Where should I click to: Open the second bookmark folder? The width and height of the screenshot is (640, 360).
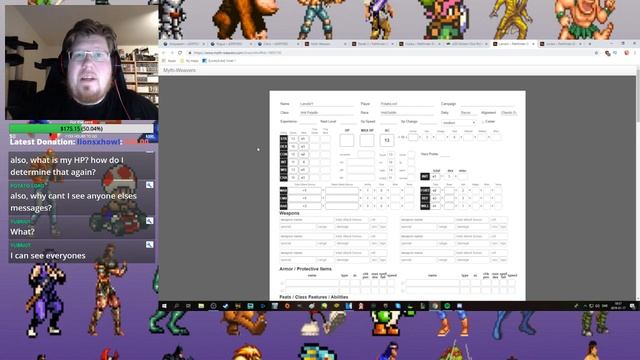pos(190,61)
